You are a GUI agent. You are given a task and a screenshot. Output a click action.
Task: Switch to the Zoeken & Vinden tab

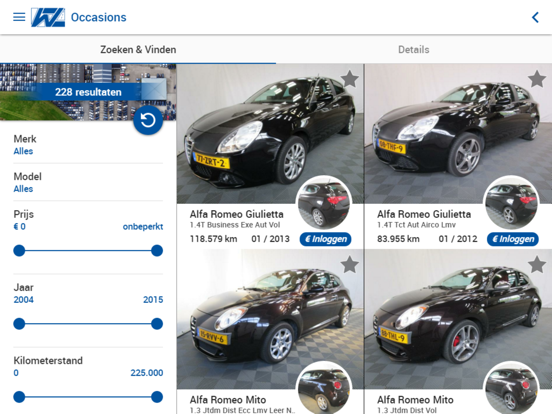point(138,50)
